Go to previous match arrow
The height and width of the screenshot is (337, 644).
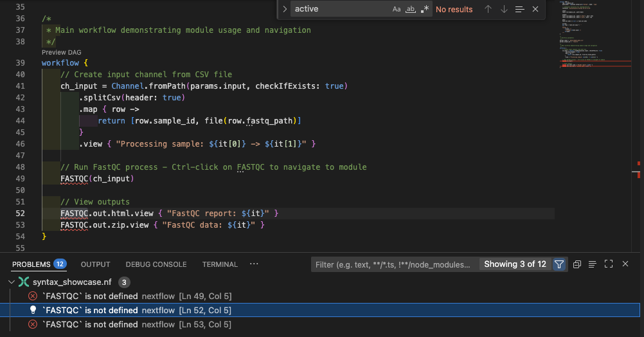point(488,9)
